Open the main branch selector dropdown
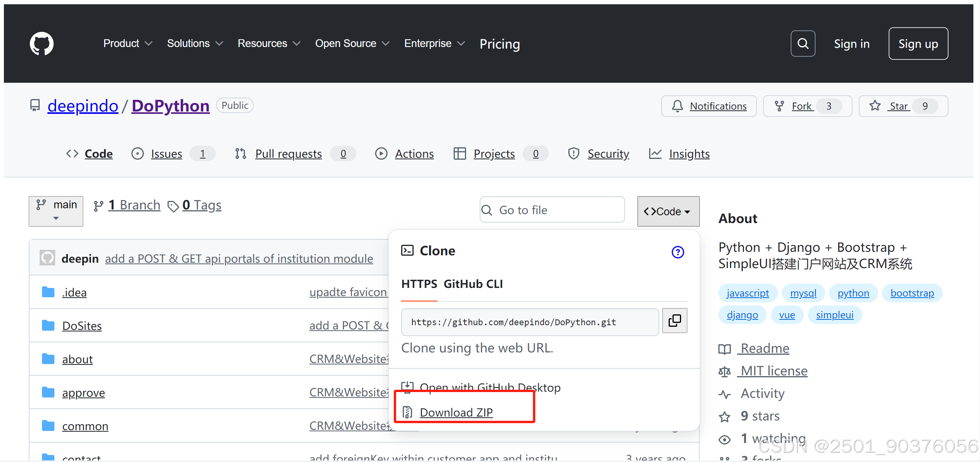 click(56, 211)
